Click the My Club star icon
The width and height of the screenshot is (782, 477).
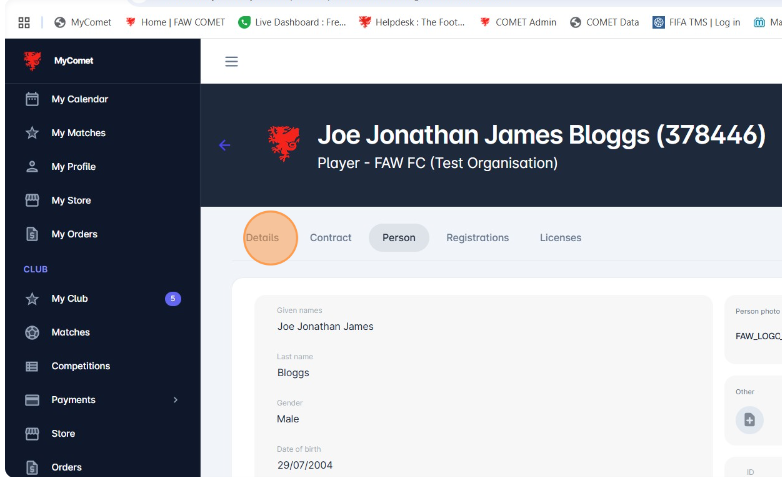pyautogui.click(x=32, y=299)
